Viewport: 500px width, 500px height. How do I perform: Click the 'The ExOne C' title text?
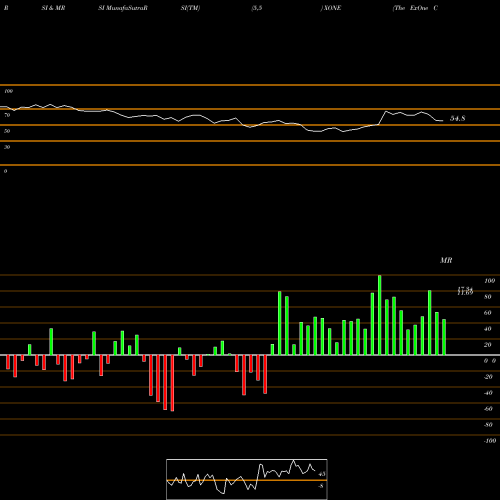415,8
